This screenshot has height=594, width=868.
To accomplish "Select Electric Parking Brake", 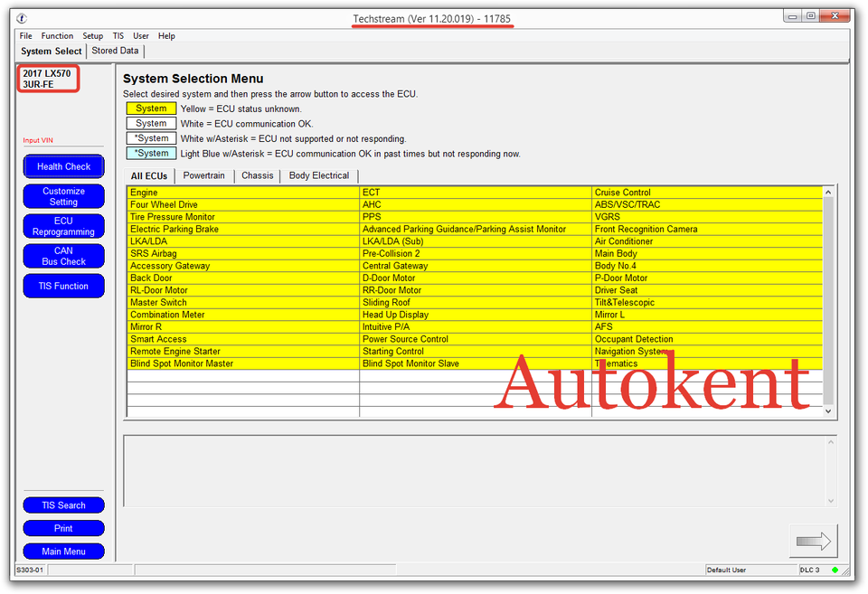I will tap(243, 229).
